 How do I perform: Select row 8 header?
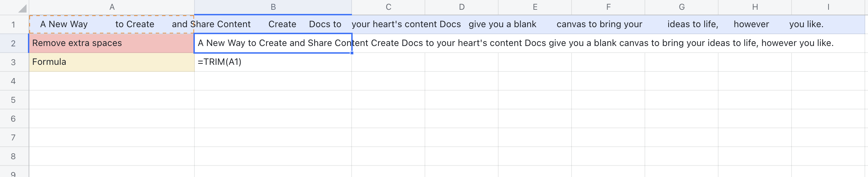(13, 156)
